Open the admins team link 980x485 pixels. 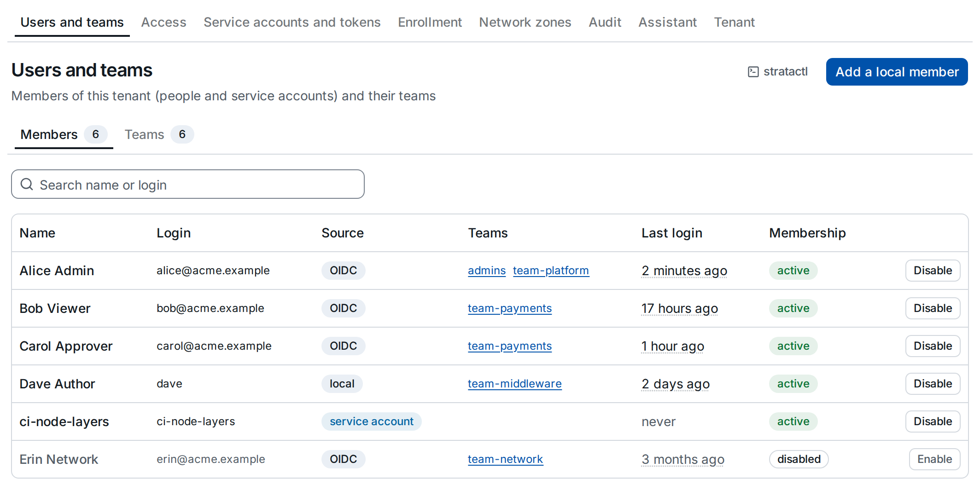coord(487,271)
